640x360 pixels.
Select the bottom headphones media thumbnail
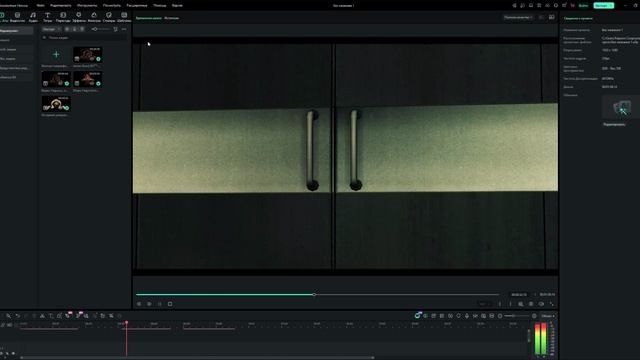(x=56, y=104)
